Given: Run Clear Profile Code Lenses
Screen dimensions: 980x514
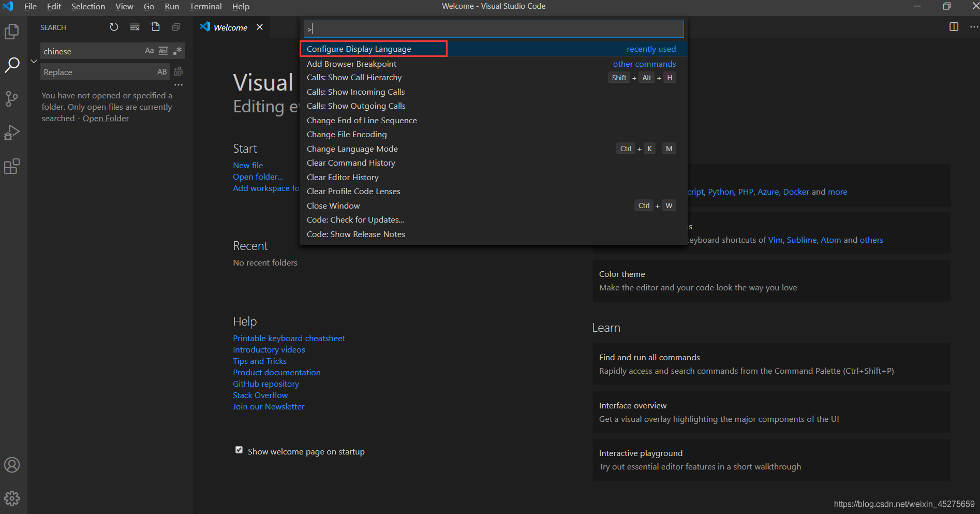Looking at the screenshot, I should [x=494, y=192].
